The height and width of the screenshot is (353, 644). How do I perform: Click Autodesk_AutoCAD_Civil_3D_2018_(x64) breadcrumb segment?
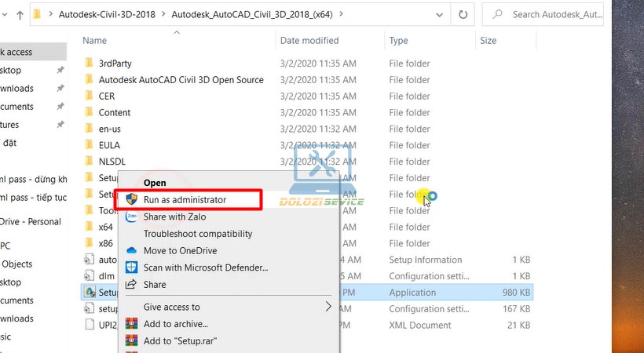252,14
